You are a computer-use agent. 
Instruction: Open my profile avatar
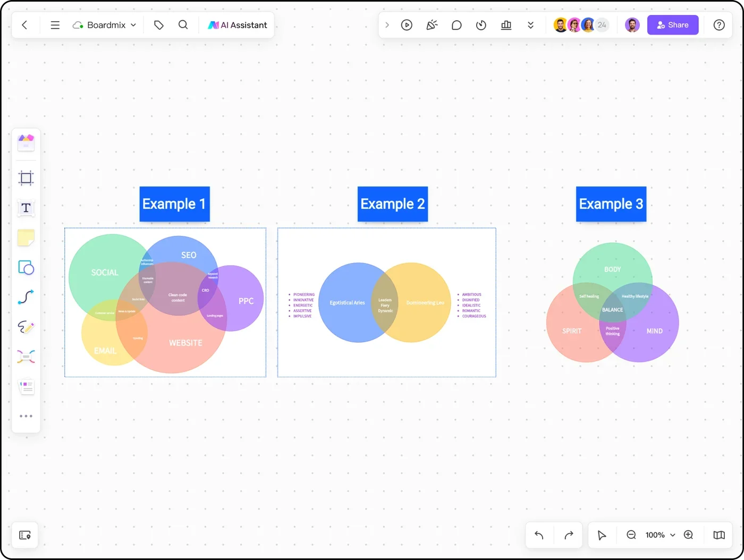point(632,25)
